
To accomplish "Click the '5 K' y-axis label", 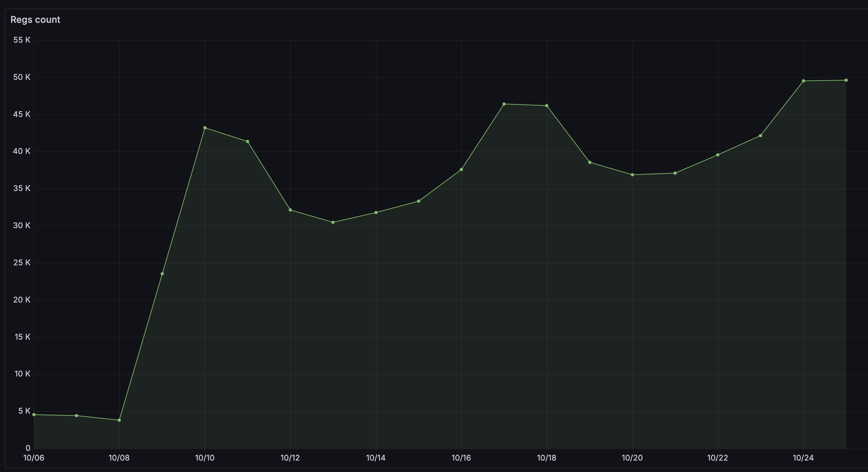I will click(24, 411).
